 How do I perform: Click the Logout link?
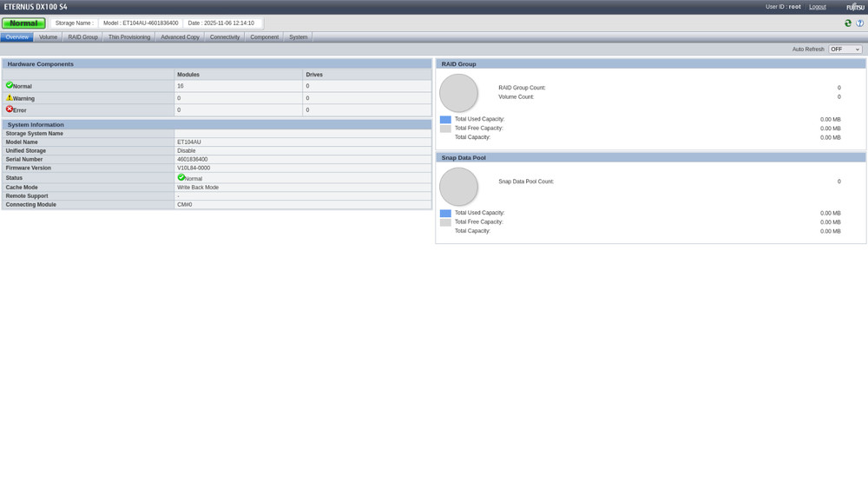click(817, 7)
